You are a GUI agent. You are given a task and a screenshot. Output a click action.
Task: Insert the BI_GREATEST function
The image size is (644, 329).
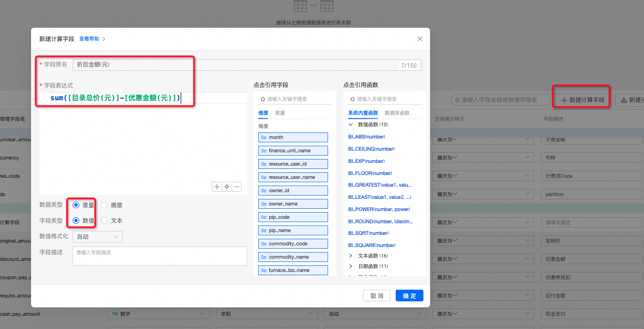[380, 185]
